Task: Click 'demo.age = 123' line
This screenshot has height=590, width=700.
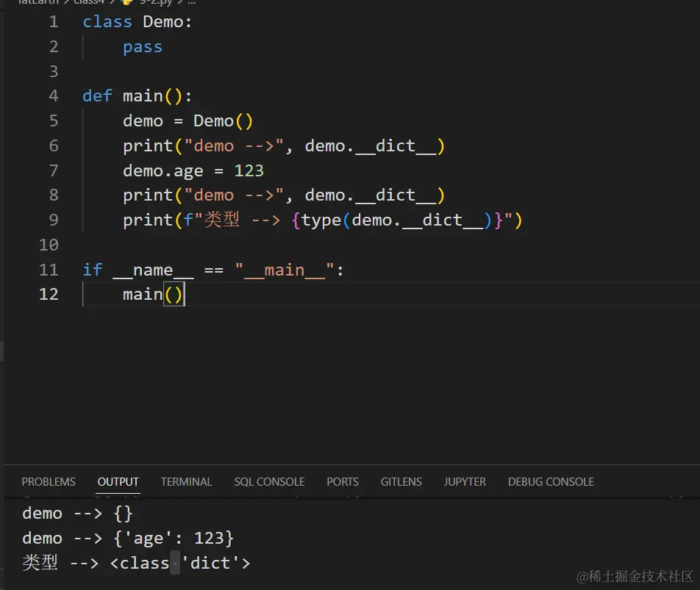Action: 193,170
